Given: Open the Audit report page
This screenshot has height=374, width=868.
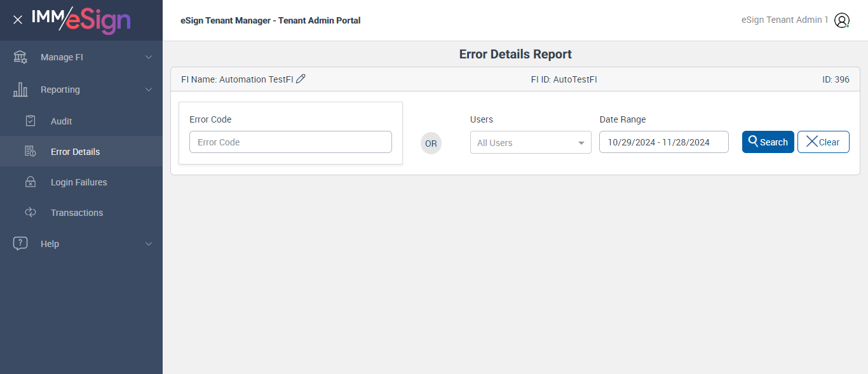Looking at the screenshot, I should pos(62,121).
